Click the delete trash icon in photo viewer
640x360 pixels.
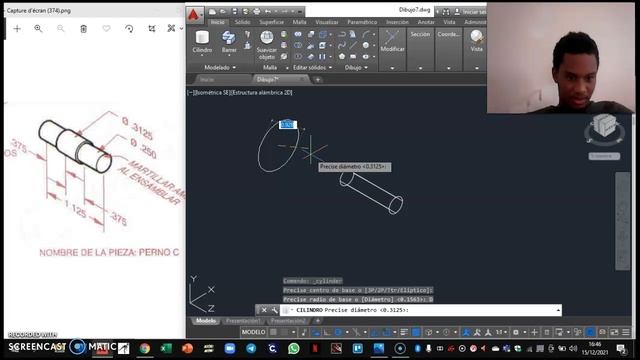[x=83, y=29]
